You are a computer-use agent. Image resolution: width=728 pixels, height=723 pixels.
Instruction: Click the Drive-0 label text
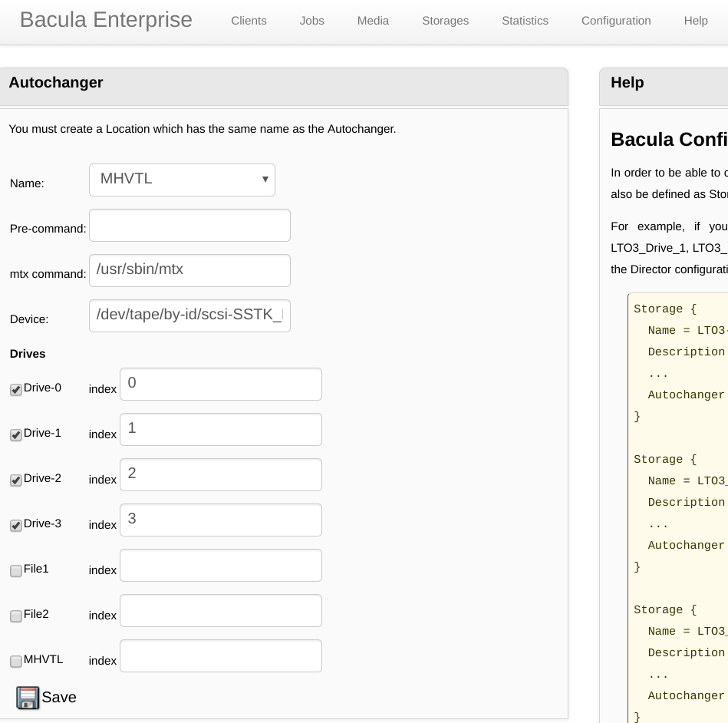[42, 388]
